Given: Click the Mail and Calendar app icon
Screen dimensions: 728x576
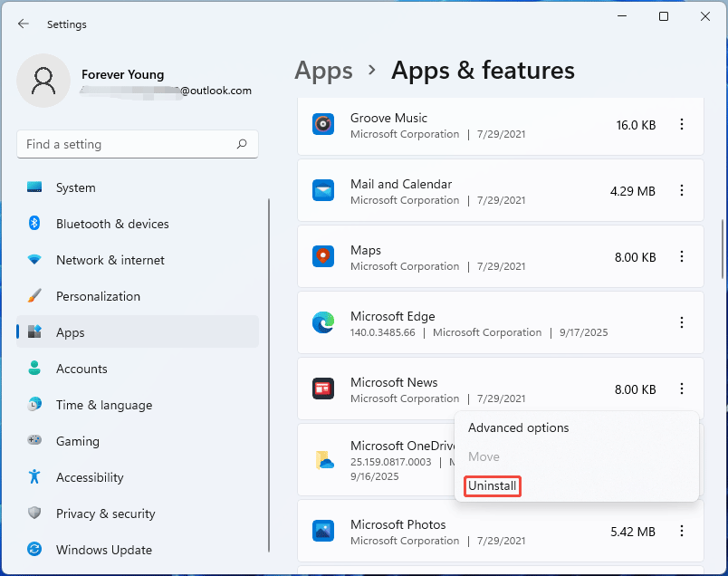Looking at the screenshot, I should point(323,191).
